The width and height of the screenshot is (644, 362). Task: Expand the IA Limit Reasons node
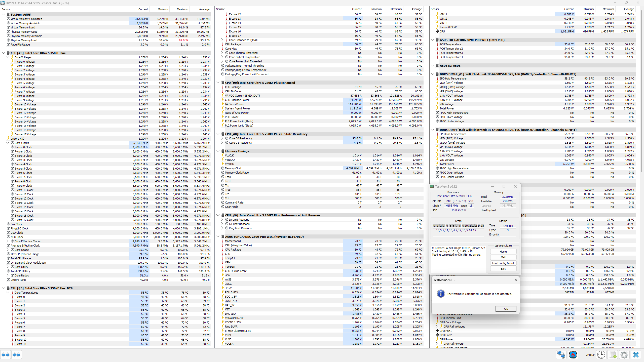pos(222,220)
